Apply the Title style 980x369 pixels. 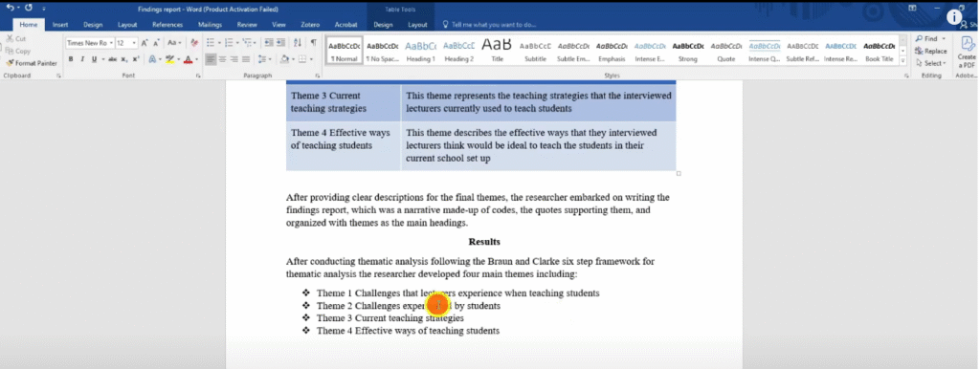(x=497, y=52)
